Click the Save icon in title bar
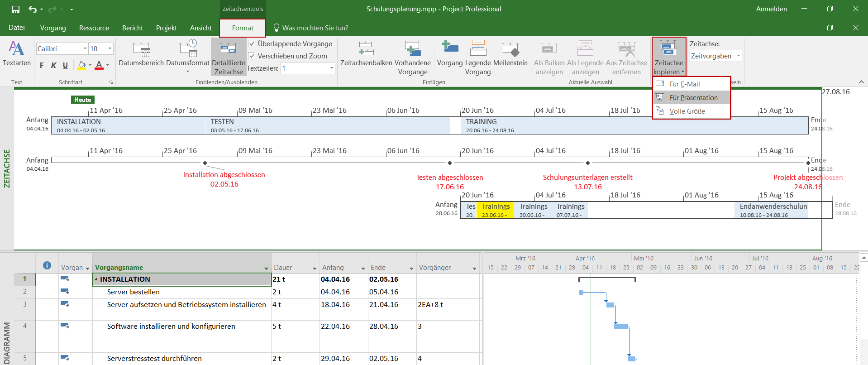 (x=16, y=9)
